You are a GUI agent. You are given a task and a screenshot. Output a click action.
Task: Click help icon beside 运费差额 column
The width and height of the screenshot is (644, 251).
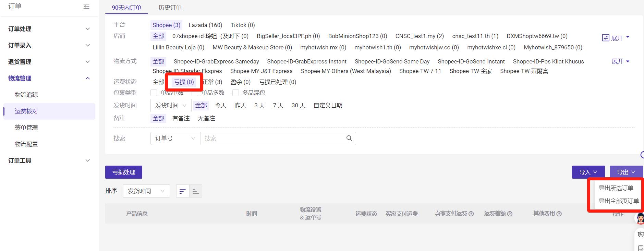(510, 214)
